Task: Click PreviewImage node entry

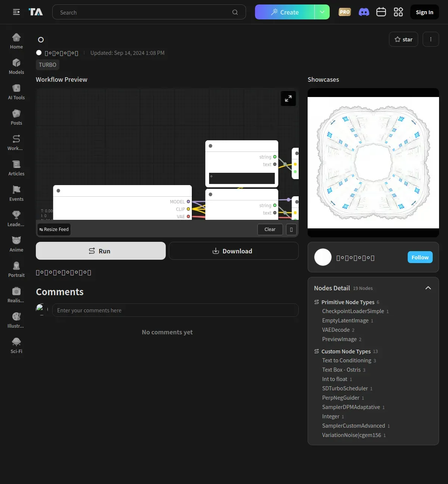Action: (x=339, y=339)
